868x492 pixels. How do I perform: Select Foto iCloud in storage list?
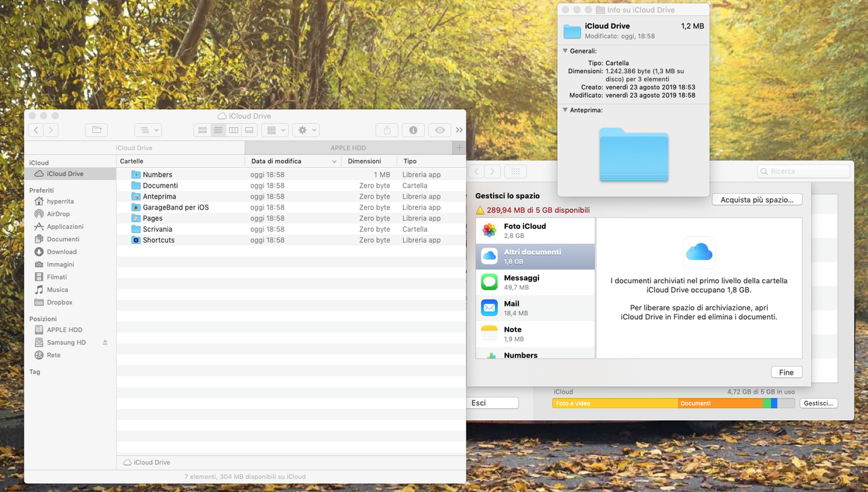coord(535,230)
